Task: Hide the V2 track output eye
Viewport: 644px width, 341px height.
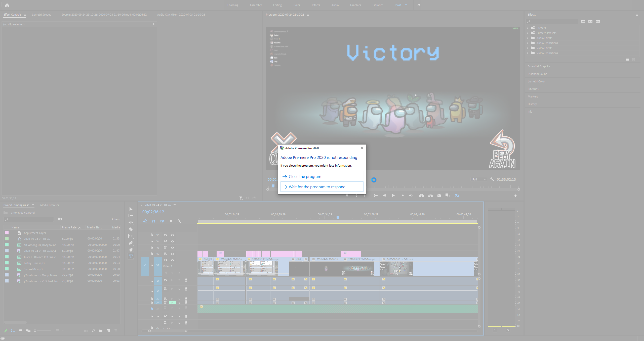Action: 173,254
